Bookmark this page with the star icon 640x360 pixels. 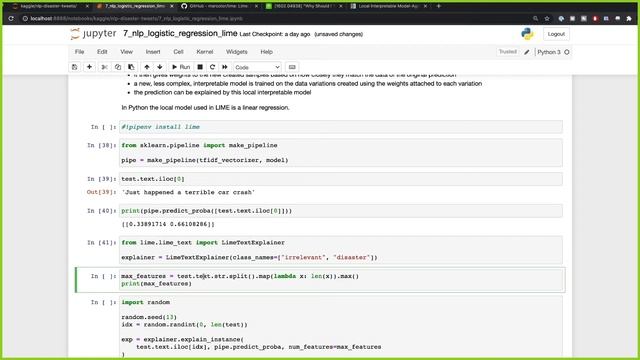click(x=547, y=18)
